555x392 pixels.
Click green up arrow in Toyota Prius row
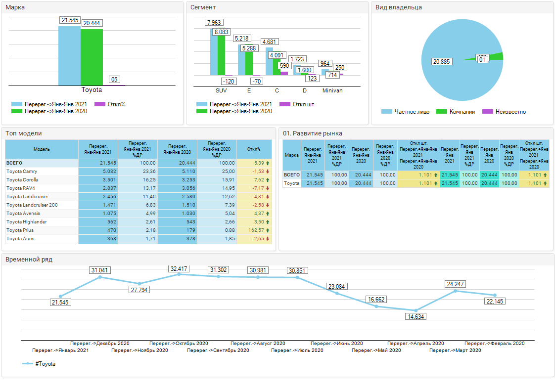click(268, 230)
